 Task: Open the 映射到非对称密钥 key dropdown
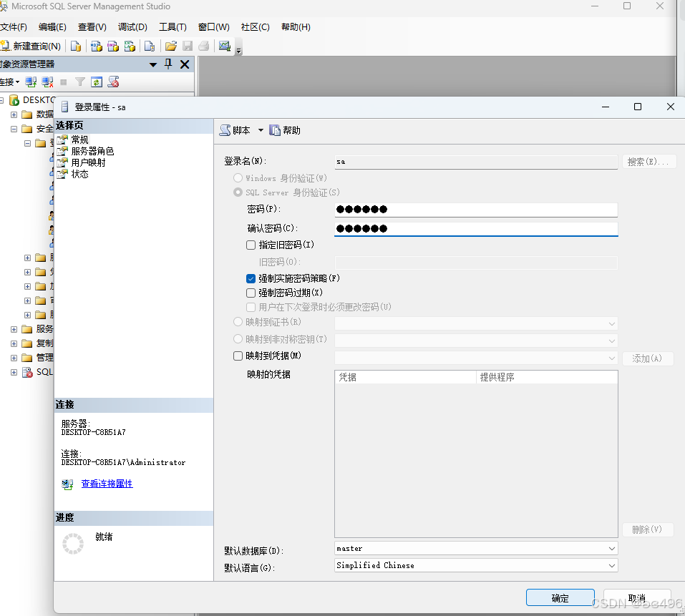coord(611,341)
